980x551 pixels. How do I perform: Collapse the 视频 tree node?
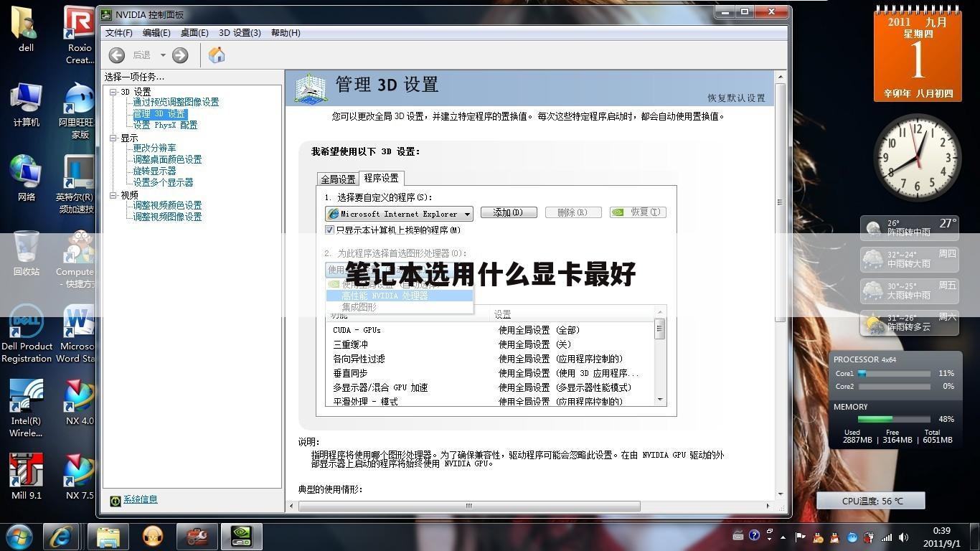(x=113, y=195)
